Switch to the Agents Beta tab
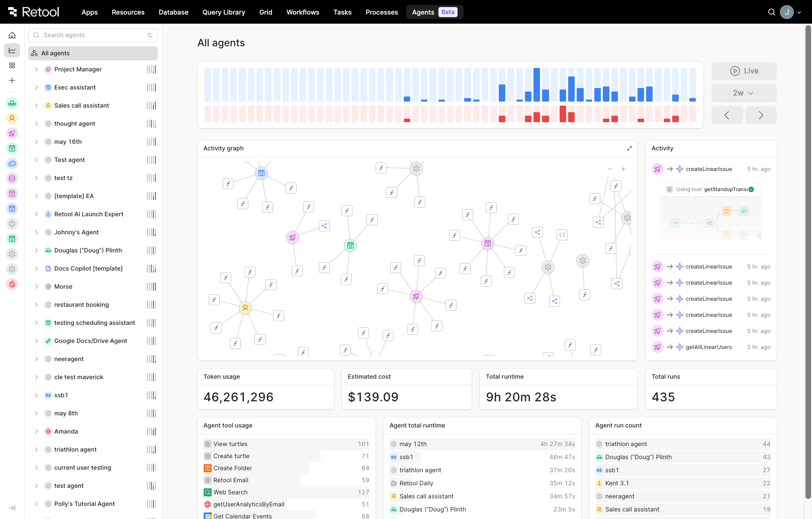Viewport: 812px width, 519px height. tap(434, 12)
